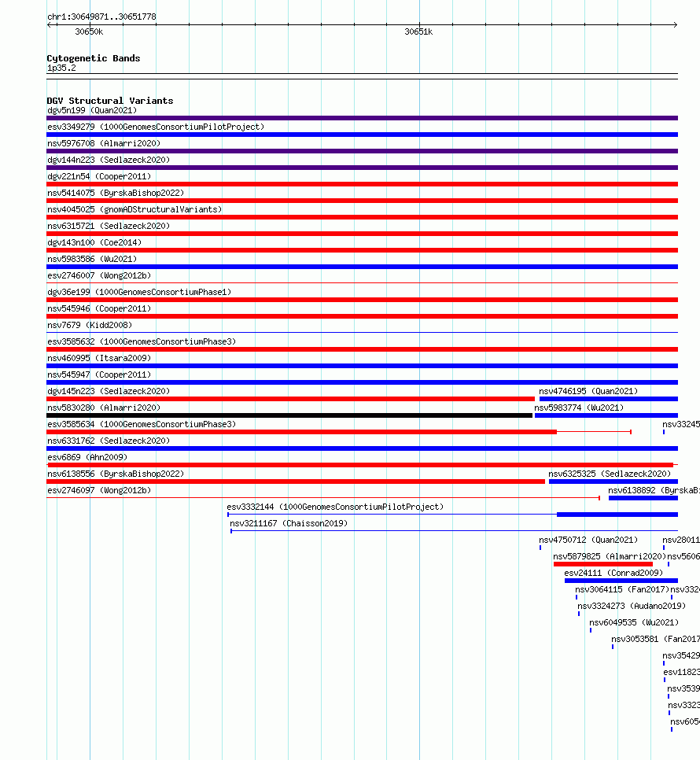Select nsv6325325 (Sedlazeck2020) label
The width and height of the screenshot is (700, 760).
click(610, 473)
